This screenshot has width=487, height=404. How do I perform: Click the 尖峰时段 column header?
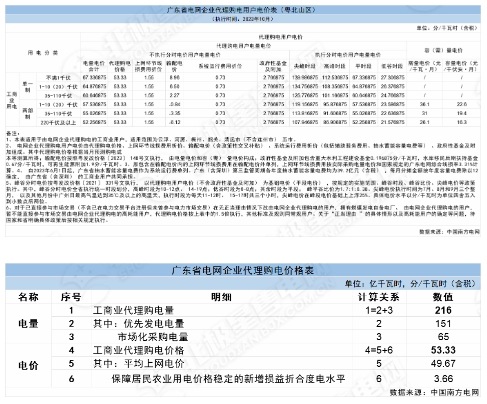point(305,66)
